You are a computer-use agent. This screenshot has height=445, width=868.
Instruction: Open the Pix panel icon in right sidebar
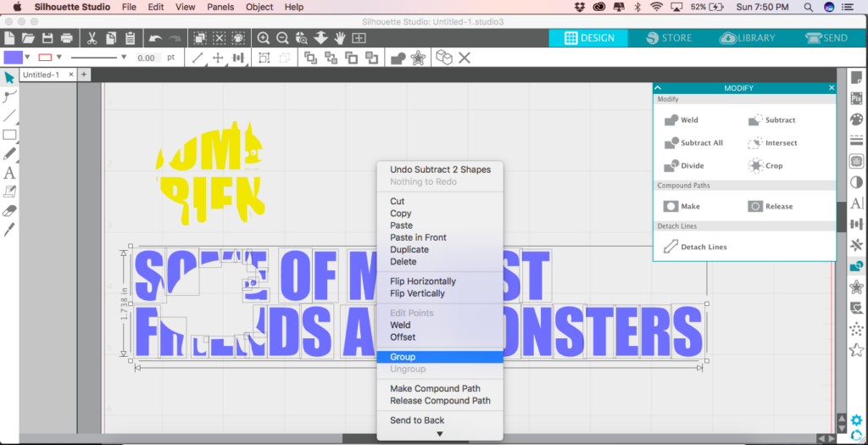click(856, 98)
